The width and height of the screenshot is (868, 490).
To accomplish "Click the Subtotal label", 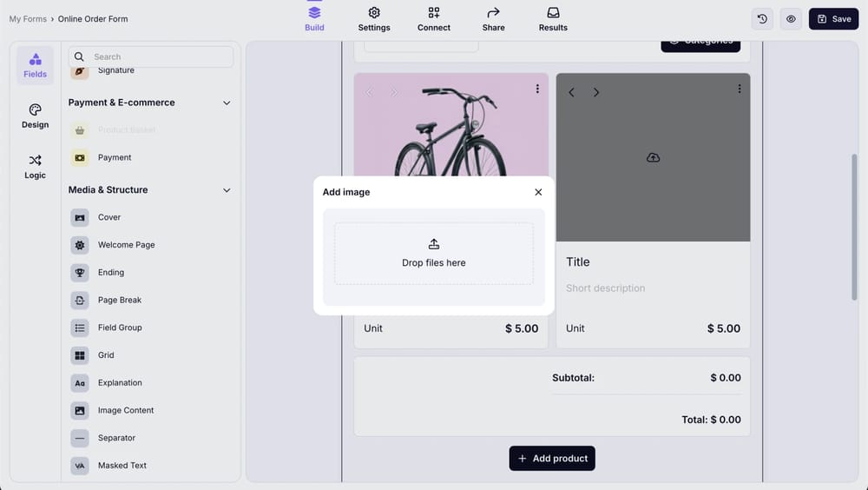I will pos(573,378).
